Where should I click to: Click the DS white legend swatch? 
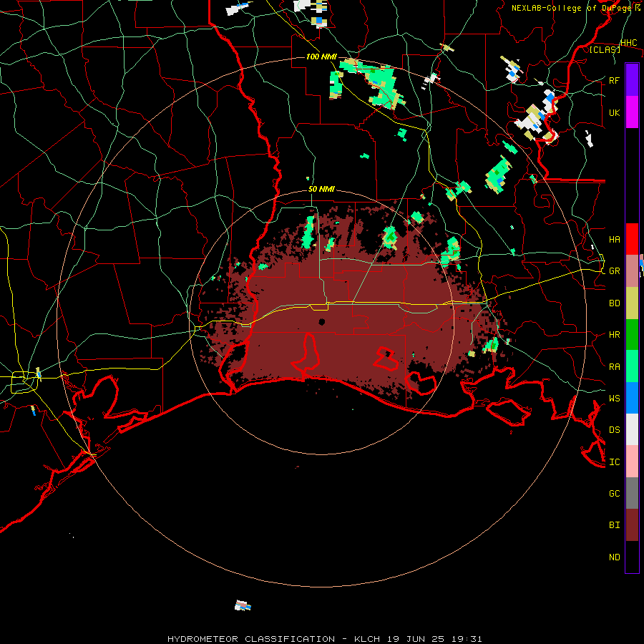pos(632,429)
